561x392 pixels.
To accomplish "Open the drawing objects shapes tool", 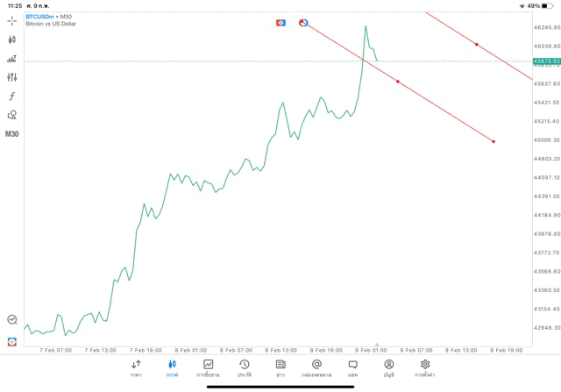I will pyautogui.click(x=12, y=115).
